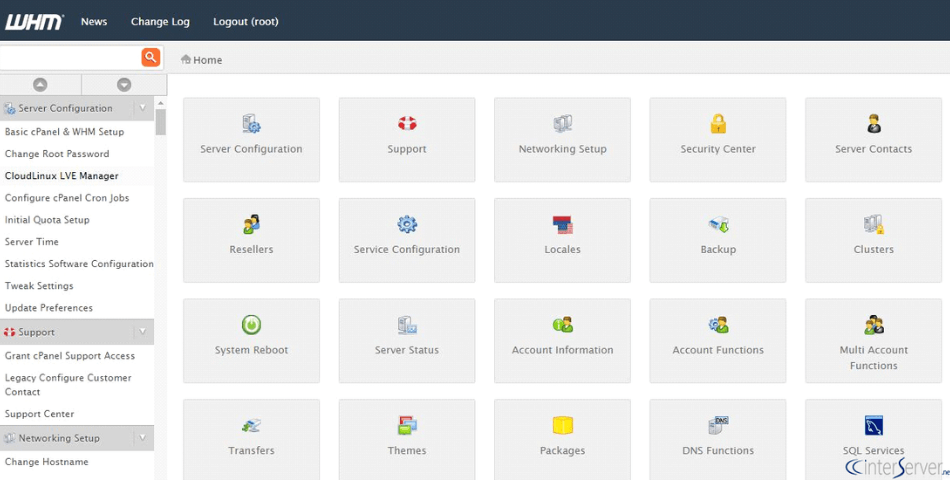Click the orange search magnifier button
The height and width of the screenshot is (480, 950).
tap(151, 57)
